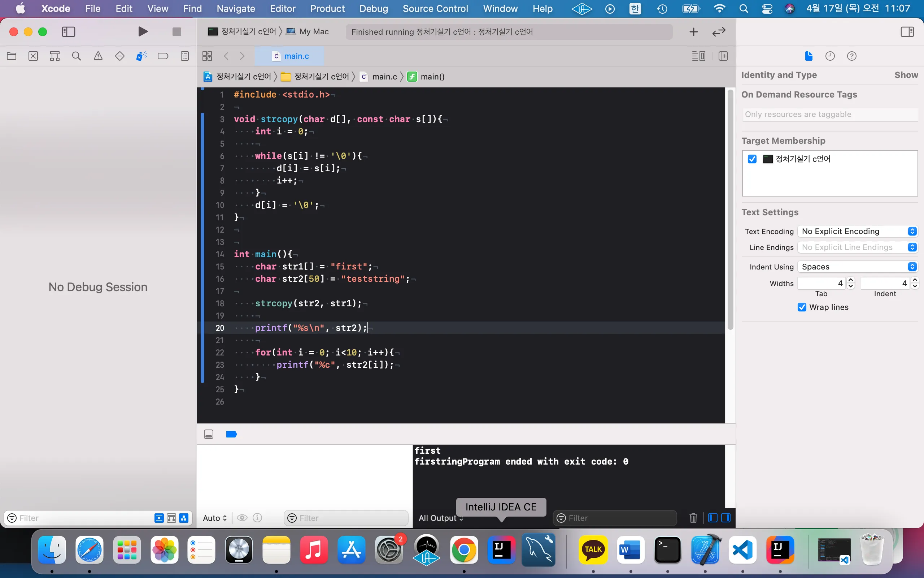Click Show next to Identity and Type
The height and width of the screenshot is (578, 924).
tap(906, 75)
